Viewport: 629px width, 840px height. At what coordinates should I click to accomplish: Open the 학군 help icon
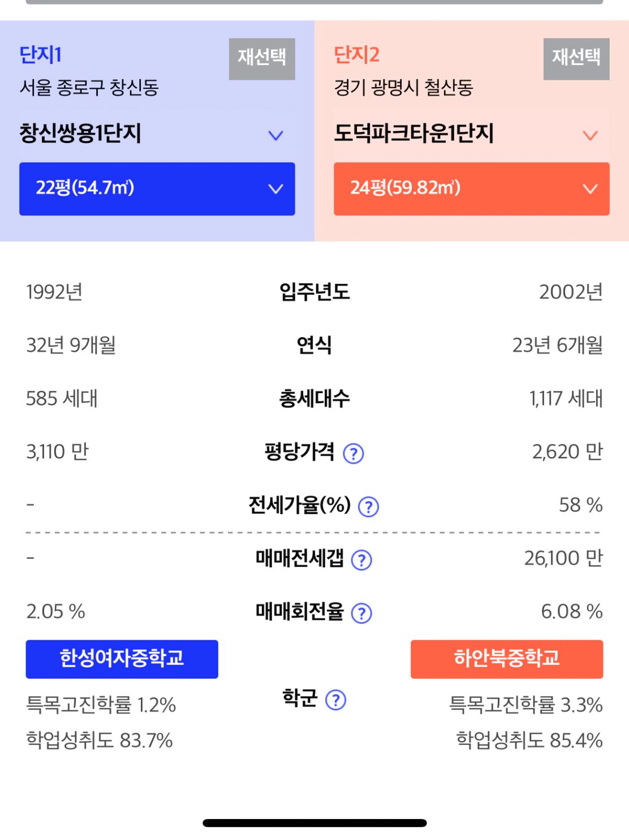tap(336, 700)
